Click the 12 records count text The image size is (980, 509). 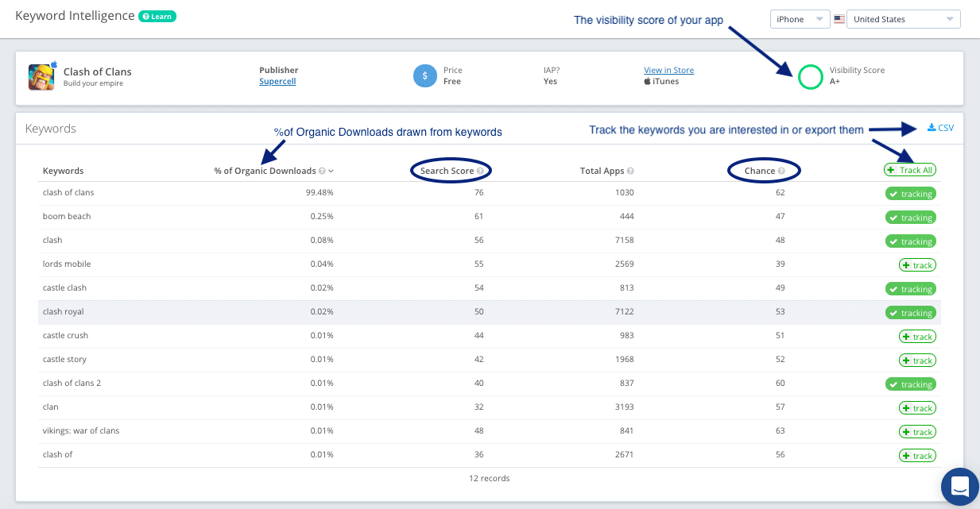490,478
